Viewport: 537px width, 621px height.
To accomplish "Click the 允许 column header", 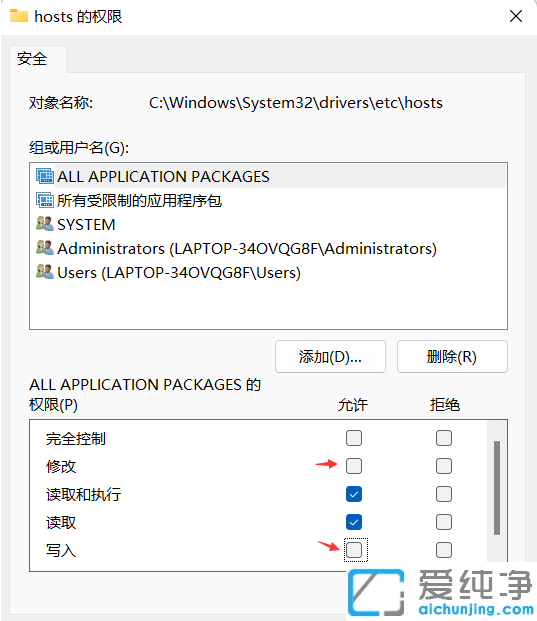I will 353,405.
